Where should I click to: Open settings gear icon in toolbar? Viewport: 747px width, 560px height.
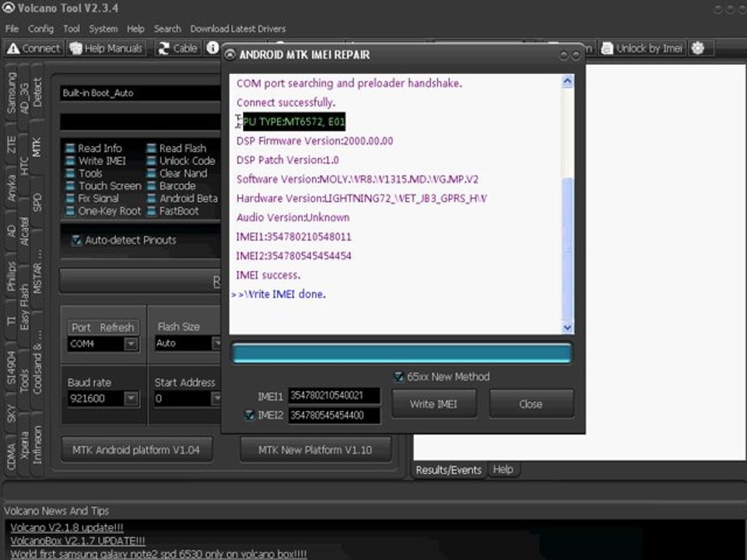coord(697,48)
